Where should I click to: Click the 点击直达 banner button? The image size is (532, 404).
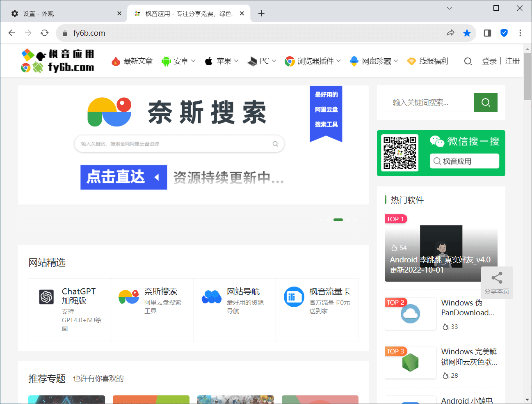[123, 177]
